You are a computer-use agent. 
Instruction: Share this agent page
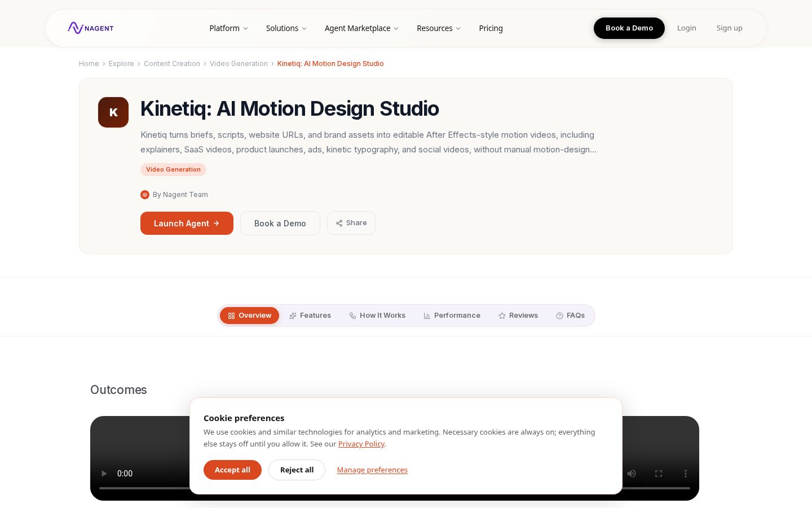pos(351,223)
